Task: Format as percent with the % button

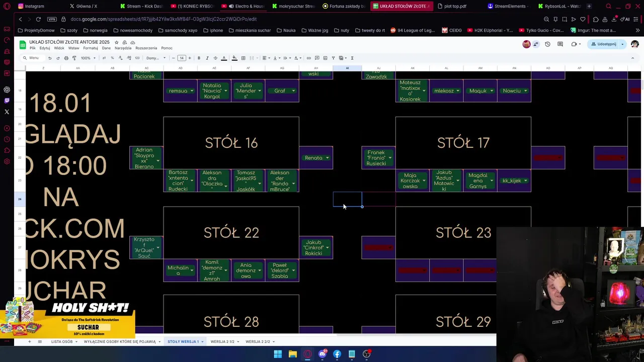Action: click(112, 58)
